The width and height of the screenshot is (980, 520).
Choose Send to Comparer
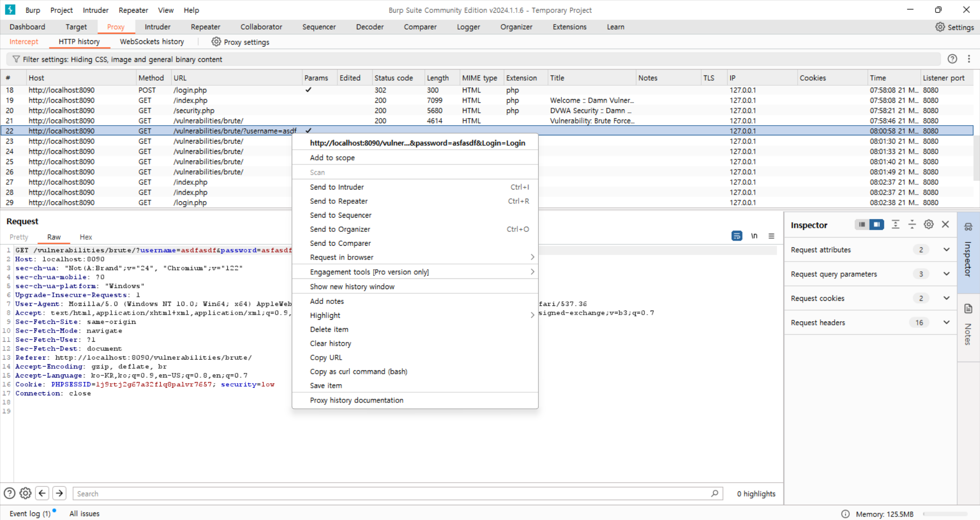coord(415,244)
